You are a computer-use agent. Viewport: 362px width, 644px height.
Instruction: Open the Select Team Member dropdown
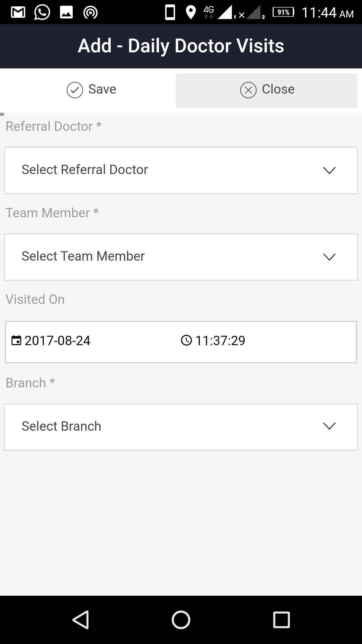pos(168,257)
